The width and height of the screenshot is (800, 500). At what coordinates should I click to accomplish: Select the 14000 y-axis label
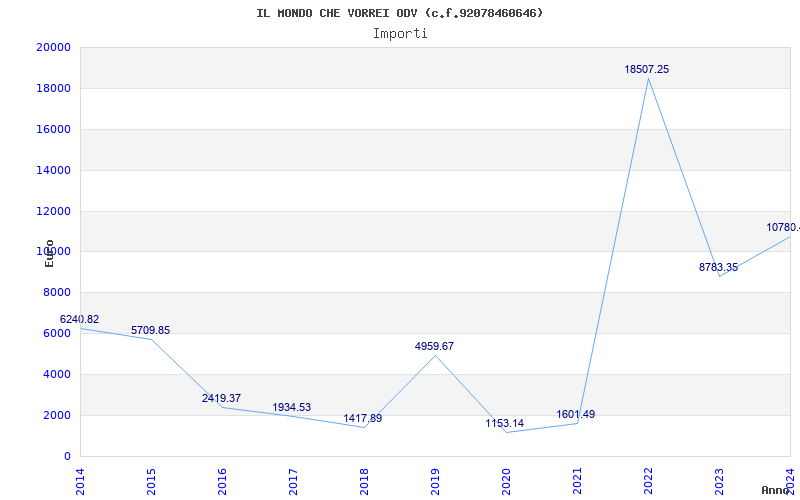pyautogui.click(x=54, y=170)
